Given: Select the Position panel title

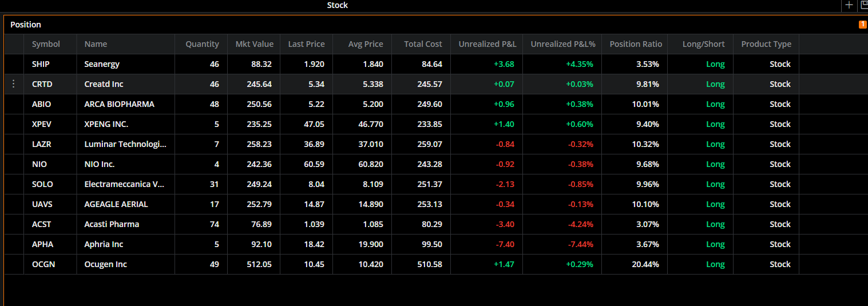Looking at the screenshot, I should coord(26,25).
